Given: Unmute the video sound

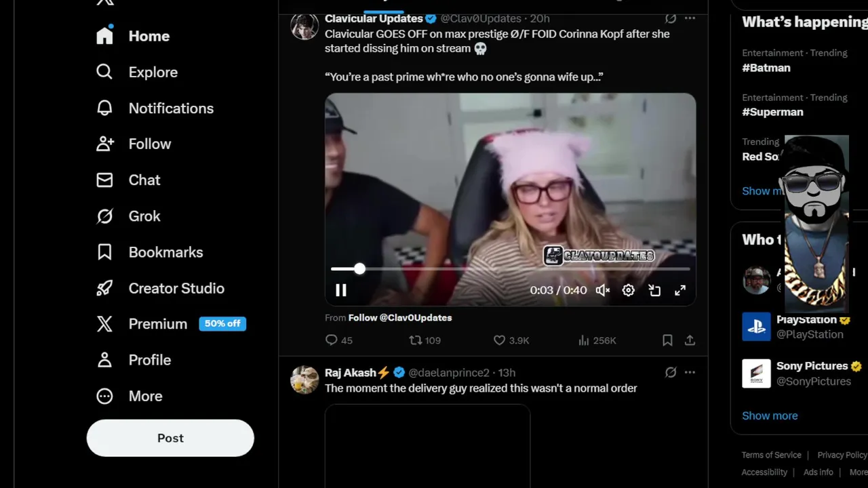Looking at the screenshot, I should (x=602, y=290).
